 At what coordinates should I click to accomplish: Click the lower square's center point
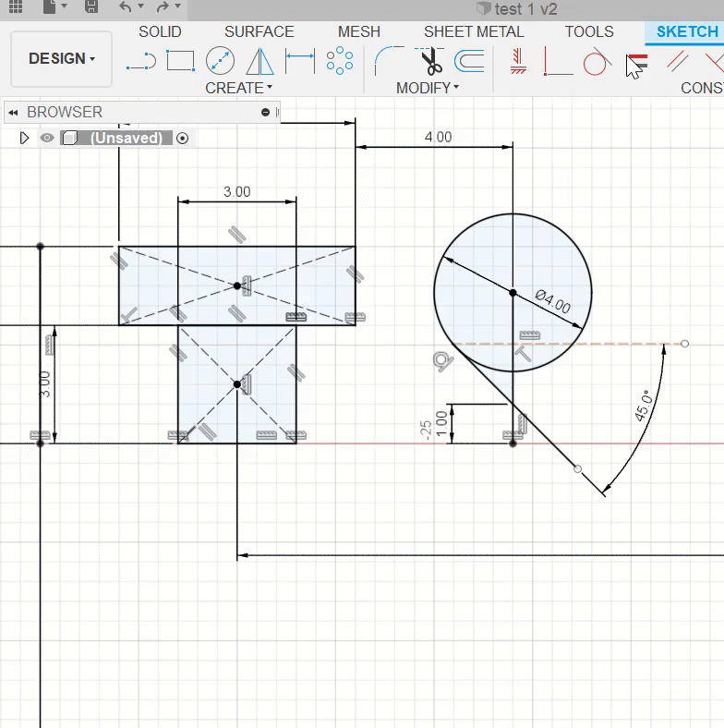(x=237, y=384)
